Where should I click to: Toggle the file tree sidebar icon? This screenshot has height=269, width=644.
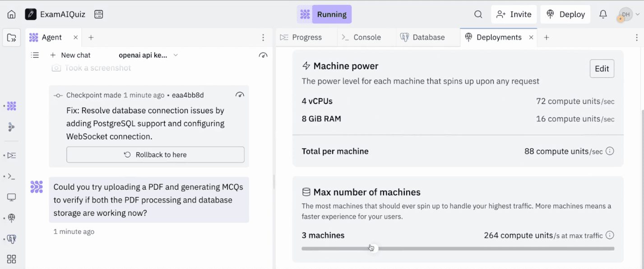click(12, 38)
